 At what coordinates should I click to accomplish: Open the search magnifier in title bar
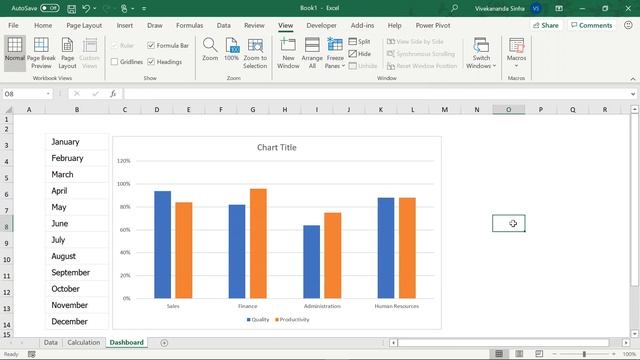[x=454, y=8]
